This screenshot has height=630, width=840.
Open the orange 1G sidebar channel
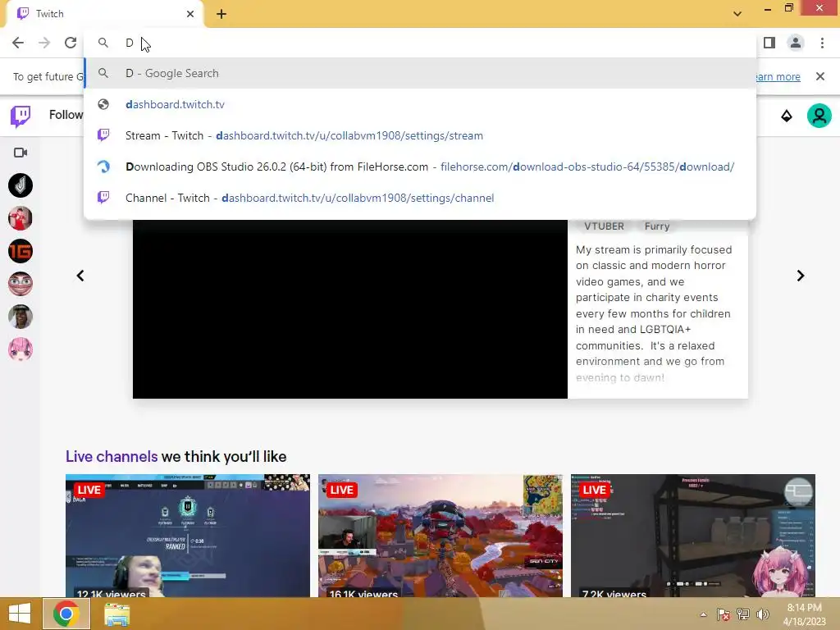tap(21, 251)
